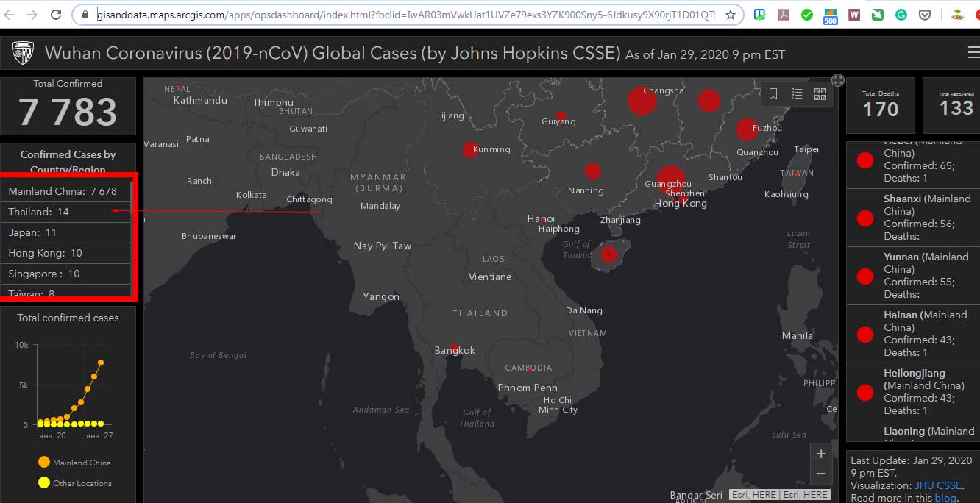Bookmark this page with the star icon
This screenshot has width=980, height=503.
pyautogui.click(x=731, y=15)
